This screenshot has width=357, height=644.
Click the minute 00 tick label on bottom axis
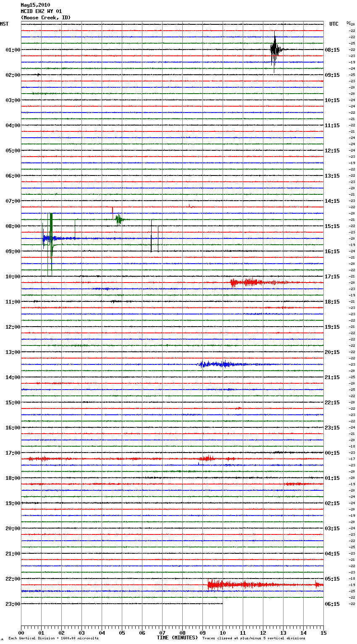click(21, 633)
